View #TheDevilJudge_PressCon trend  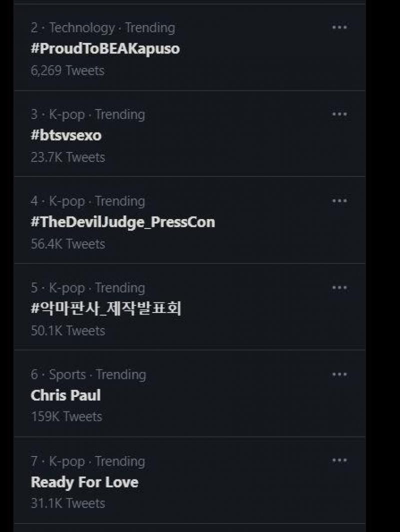pos(123,222)
